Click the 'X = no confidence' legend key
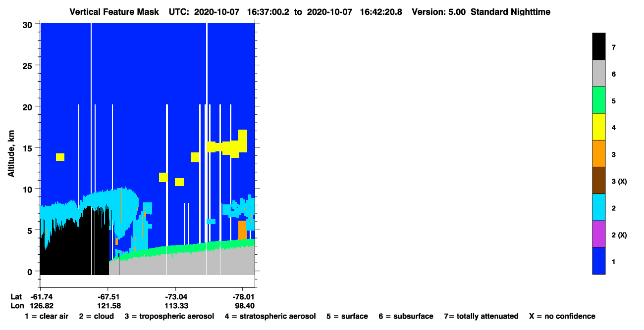644x330 pixels. [562, 316]
